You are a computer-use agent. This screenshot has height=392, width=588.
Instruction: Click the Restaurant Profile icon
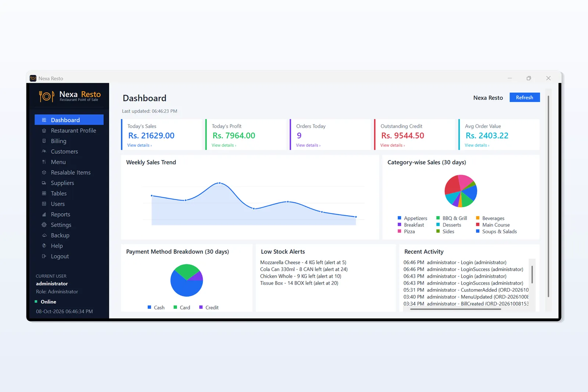click(x=44, y=130)
